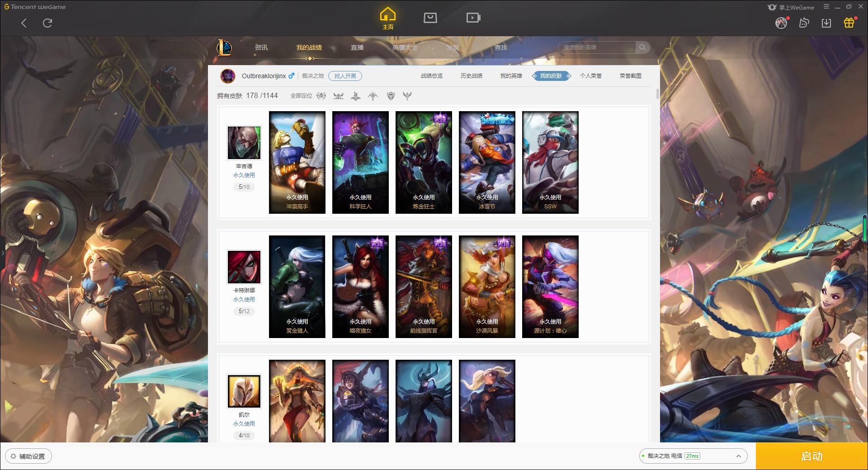Viewport: 868px width, 470px height.
Task: Switch to the 发现 tab
Action: tap(453, 47)
